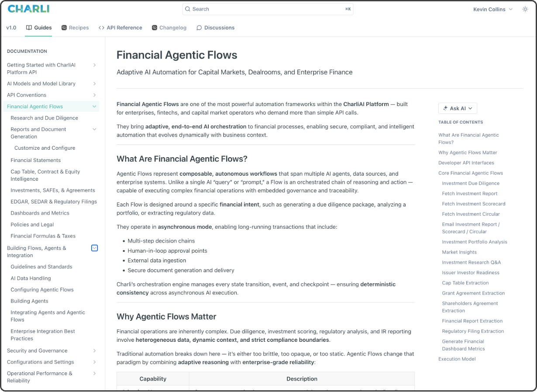Collapse Reports and Document Generation chevron

point(94,129)
